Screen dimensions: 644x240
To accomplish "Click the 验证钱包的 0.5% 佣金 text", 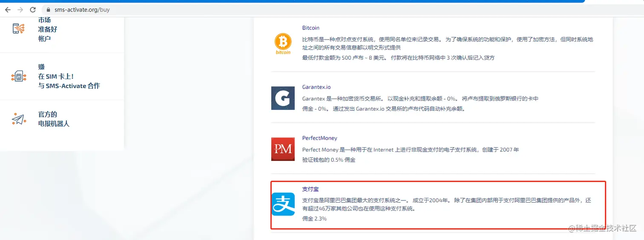I will point(329,160).
